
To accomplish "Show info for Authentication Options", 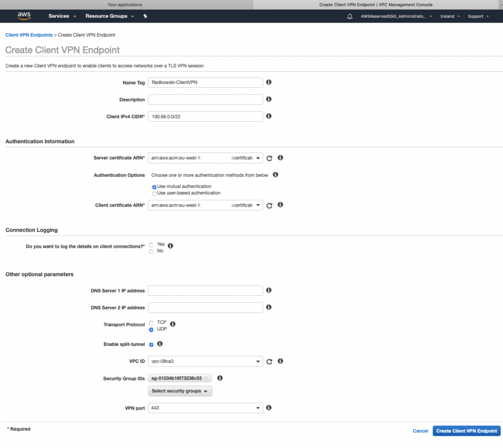I will click(x=276, y=175).
